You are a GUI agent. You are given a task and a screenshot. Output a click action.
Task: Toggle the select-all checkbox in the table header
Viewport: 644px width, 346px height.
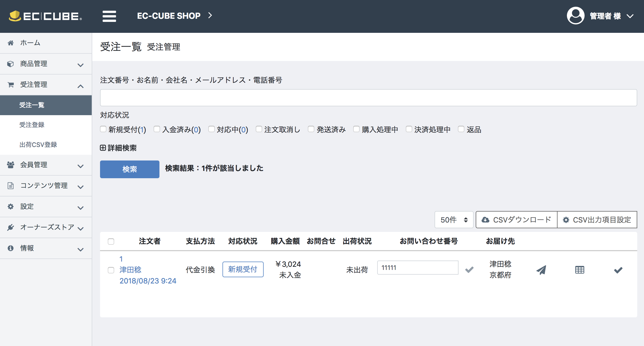(111, 242)
